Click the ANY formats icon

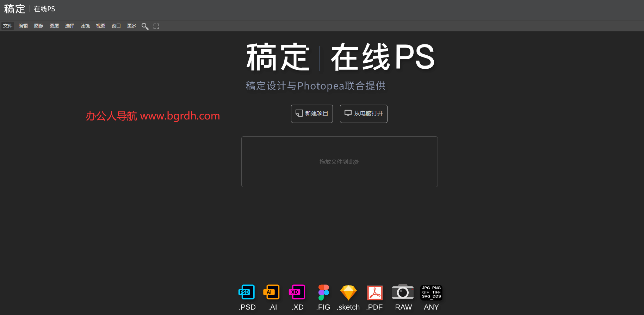(x=431, y=292)
